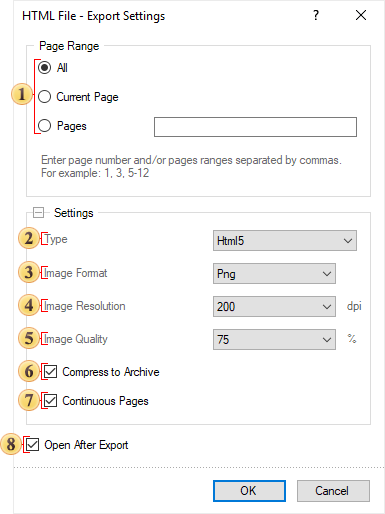
Task: Expand the Image Resolution dropdown showing 200
Action: [x=274, y=306]
